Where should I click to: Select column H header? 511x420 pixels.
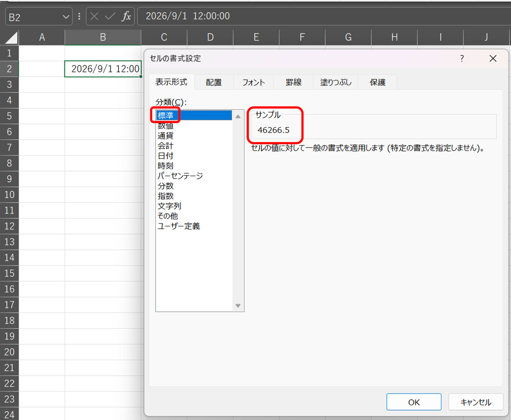394,37
